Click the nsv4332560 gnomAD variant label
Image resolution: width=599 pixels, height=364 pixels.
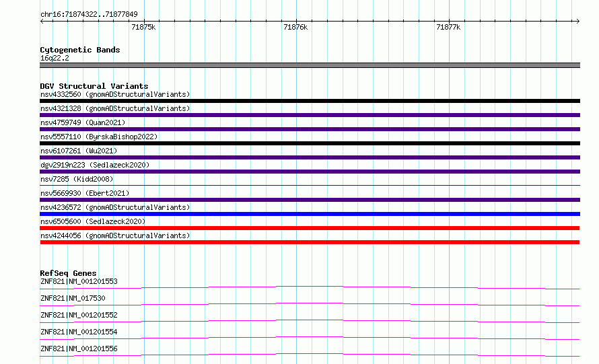tap(115, 94)
